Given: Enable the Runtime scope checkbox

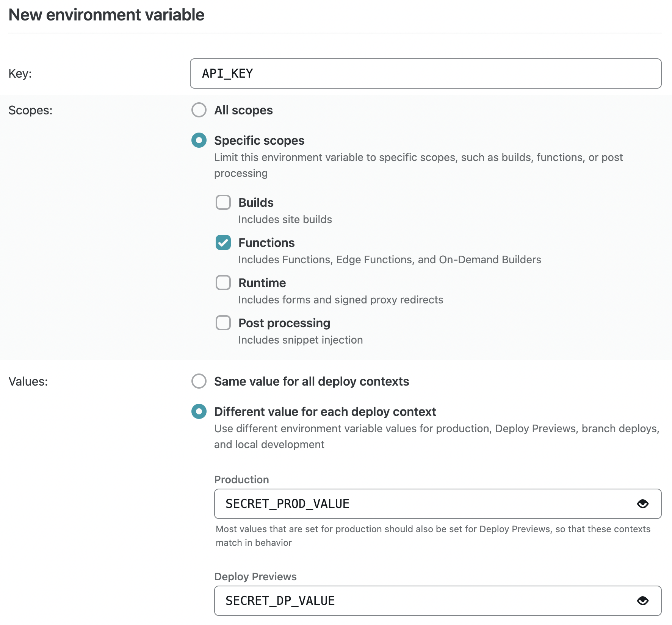Looking at the screenshot, I should [223, 283].
